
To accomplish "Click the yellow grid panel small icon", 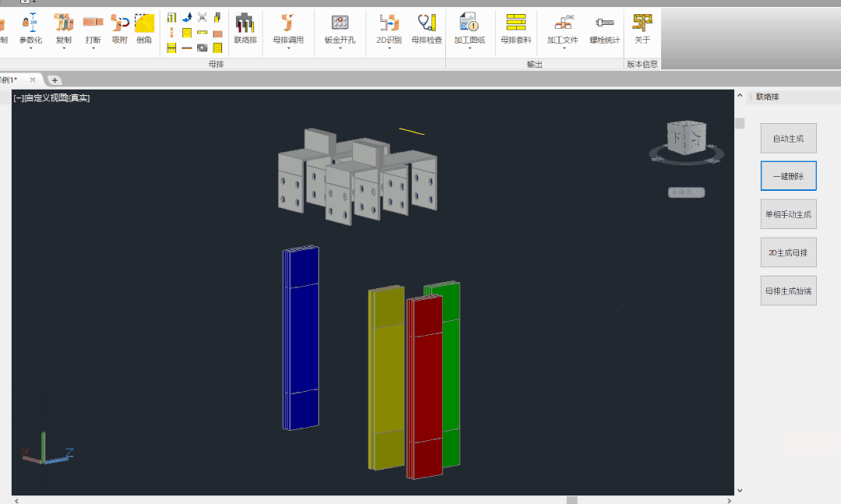I will pyautogui.click(x=217, y=48).
